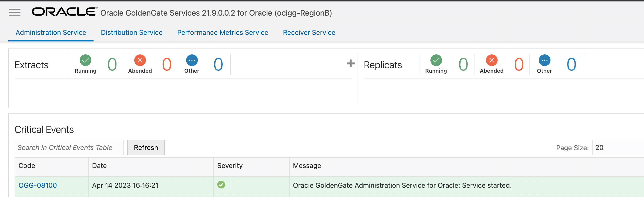
Task: Click the Replicats Abended red X icon
Action: click(492, 60)
